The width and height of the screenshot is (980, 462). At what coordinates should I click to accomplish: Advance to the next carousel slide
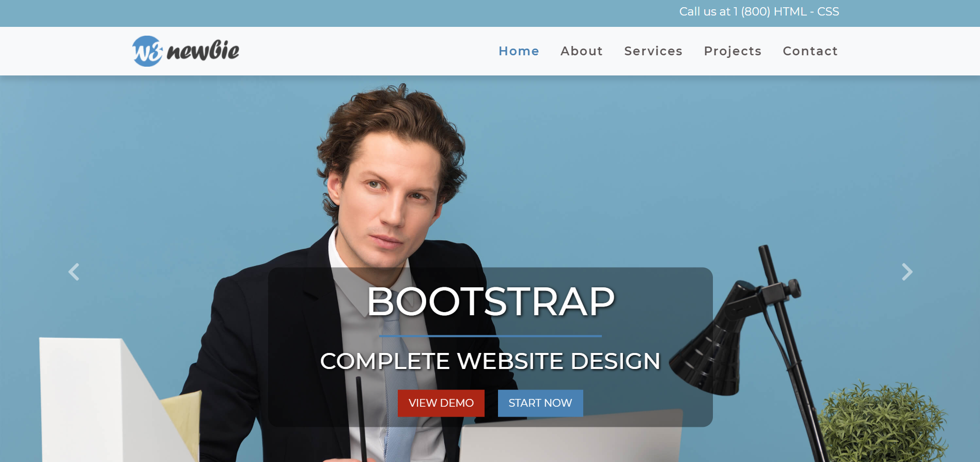[x=907, y=272]
